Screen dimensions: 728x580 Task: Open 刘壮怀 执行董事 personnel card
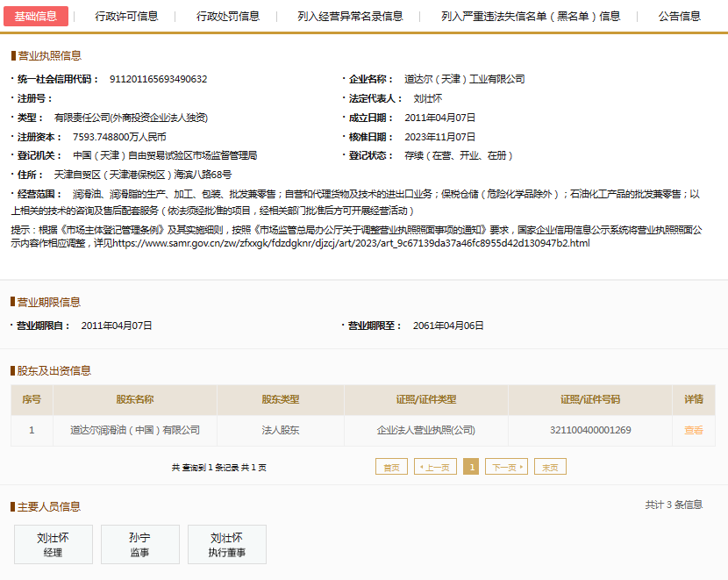(x=227, y=545)
